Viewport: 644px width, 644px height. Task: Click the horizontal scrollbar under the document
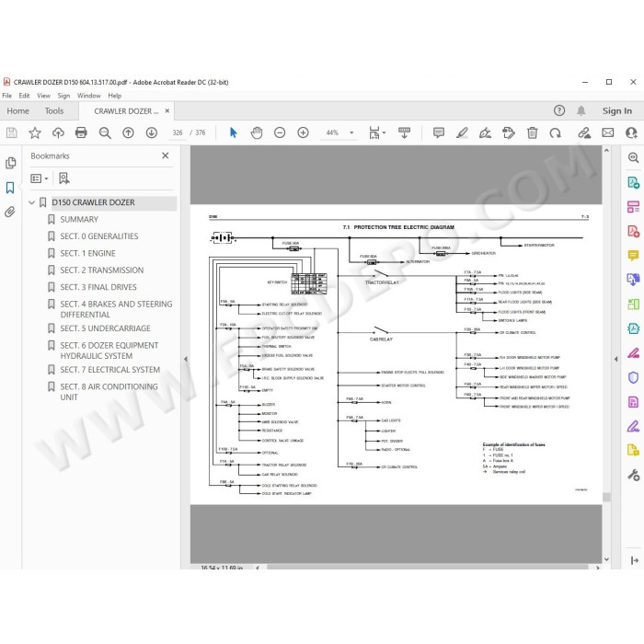[x=427, y=568]
